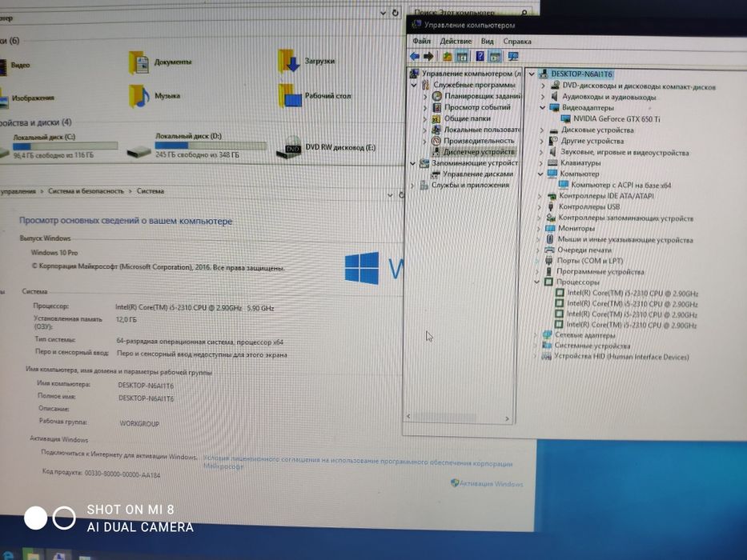747x560 pixels.
Task: Open the Microsoft license terms link
Action: click(x=358, y=464)
